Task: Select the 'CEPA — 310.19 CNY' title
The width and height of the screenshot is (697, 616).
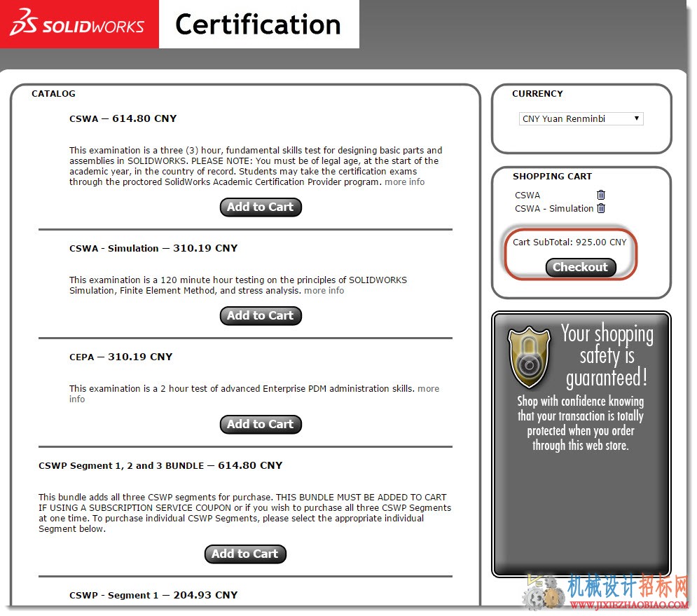Action: (x=121, y=357)
